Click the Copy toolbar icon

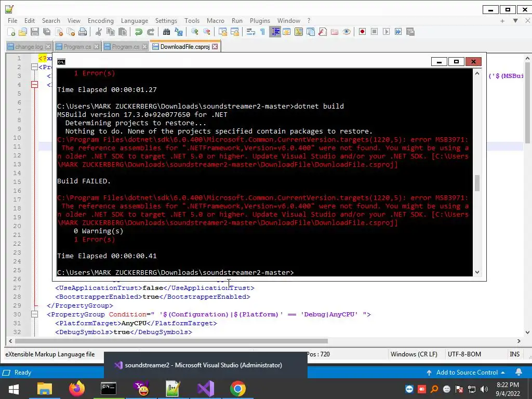coord(110,32)
